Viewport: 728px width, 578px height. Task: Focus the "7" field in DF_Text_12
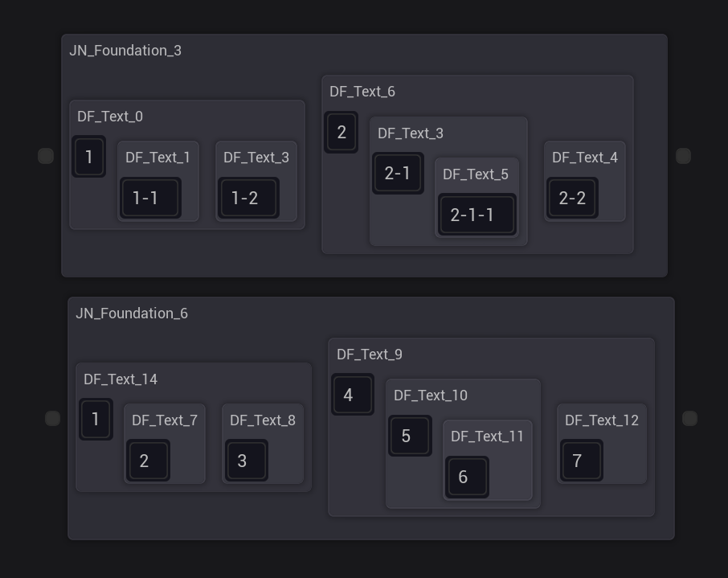point(581,461)
